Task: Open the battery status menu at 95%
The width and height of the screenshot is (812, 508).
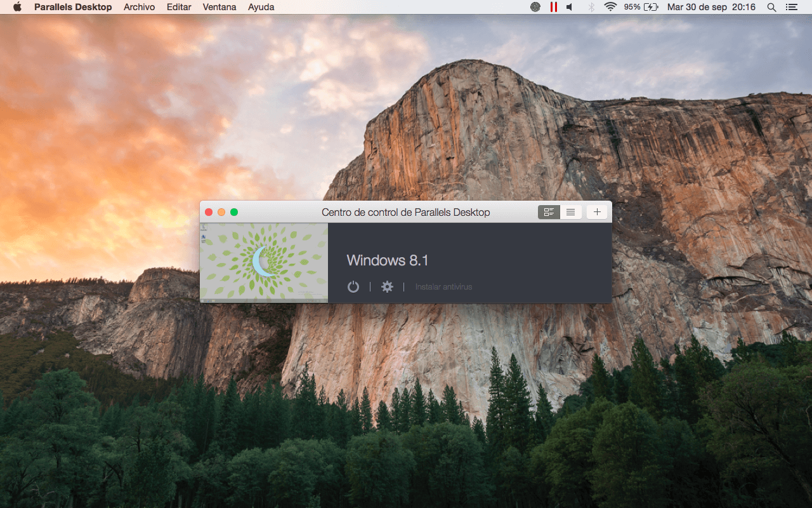Action: [641, 7]
